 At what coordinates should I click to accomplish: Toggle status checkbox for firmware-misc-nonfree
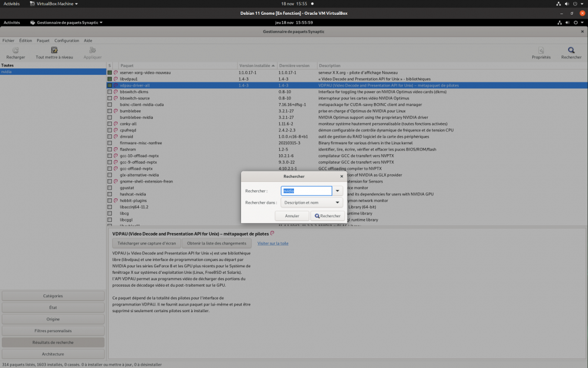109,142
